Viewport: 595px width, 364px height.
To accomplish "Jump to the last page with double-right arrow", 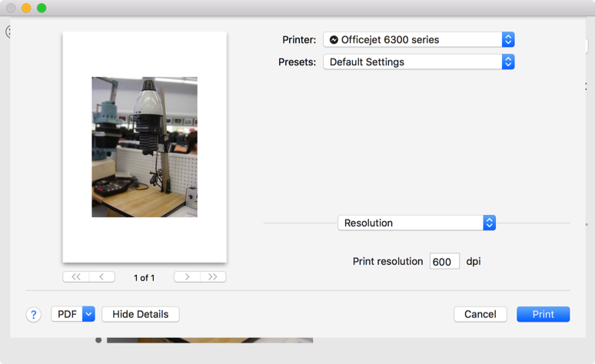I will point(213,276).
